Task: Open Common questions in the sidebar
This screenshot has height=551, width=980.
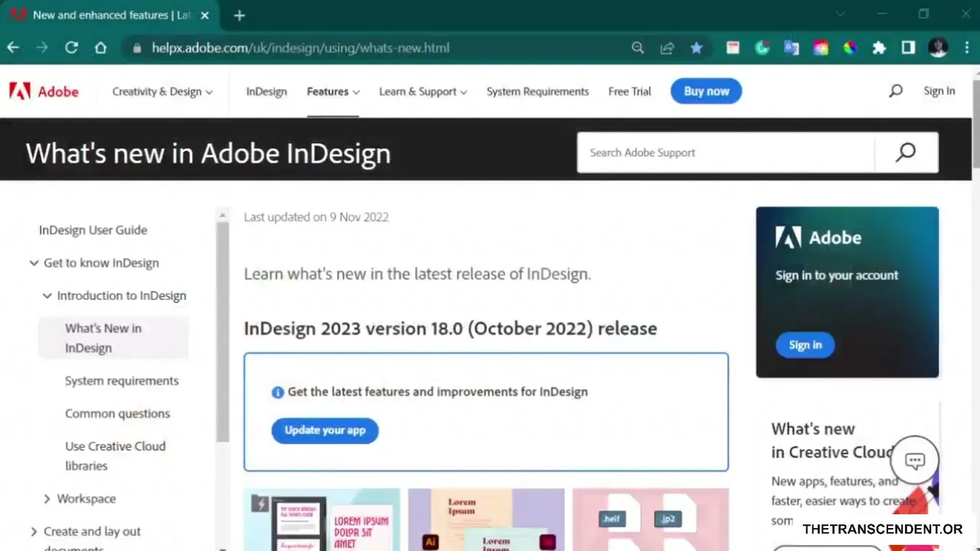Action: pyautogui.click(x=117, y=413)
